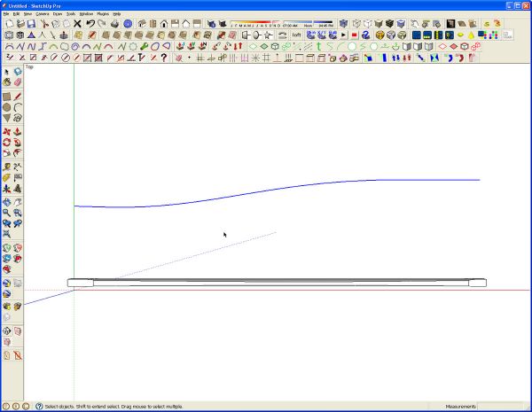Click the black X Erase icon
532x412 pixels.
pos(77,24)
